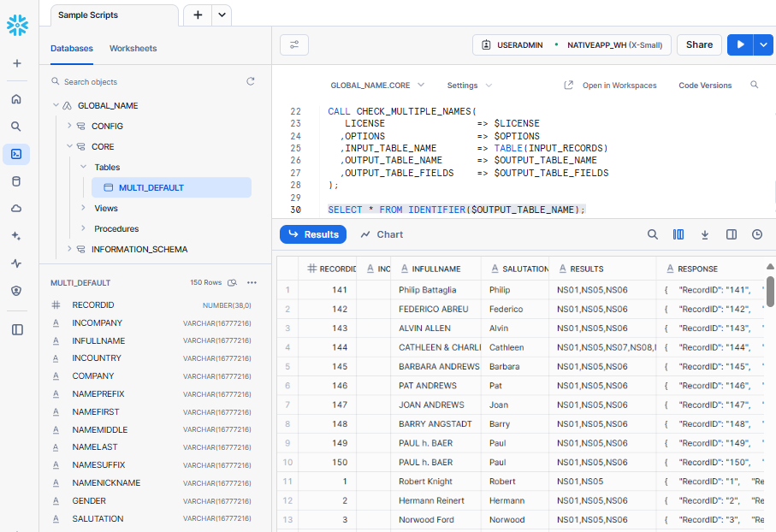Collapse the Tables folder
The height and width of the screenshot is (532, 776).
tap(83, 167)
